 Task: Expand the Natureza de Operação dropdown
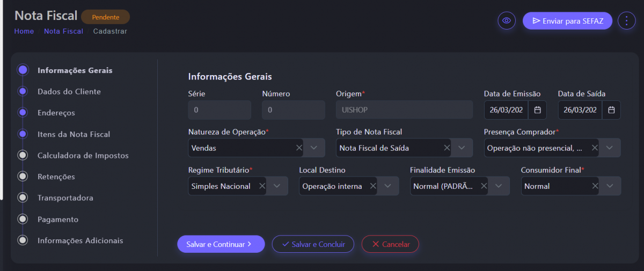(314, 148)
